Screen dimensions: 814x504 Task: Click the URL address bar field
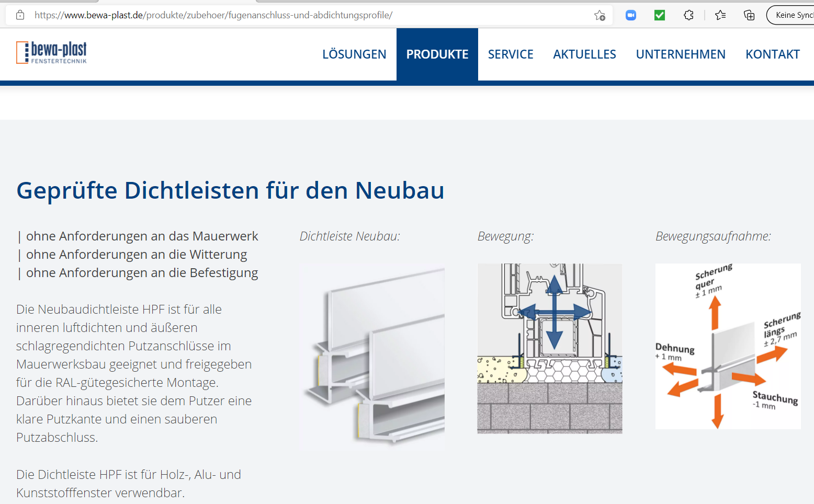click(309, 15)
